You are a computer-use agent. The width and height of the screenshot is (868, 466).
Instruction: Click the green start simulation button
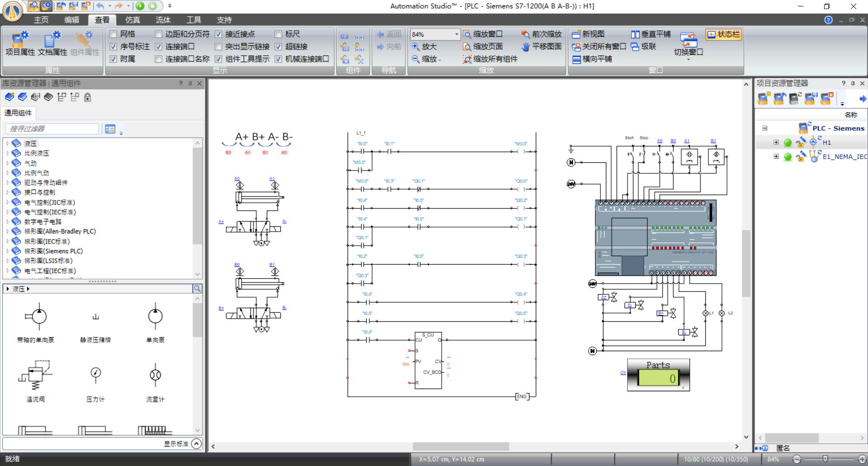tap(140, 6)
